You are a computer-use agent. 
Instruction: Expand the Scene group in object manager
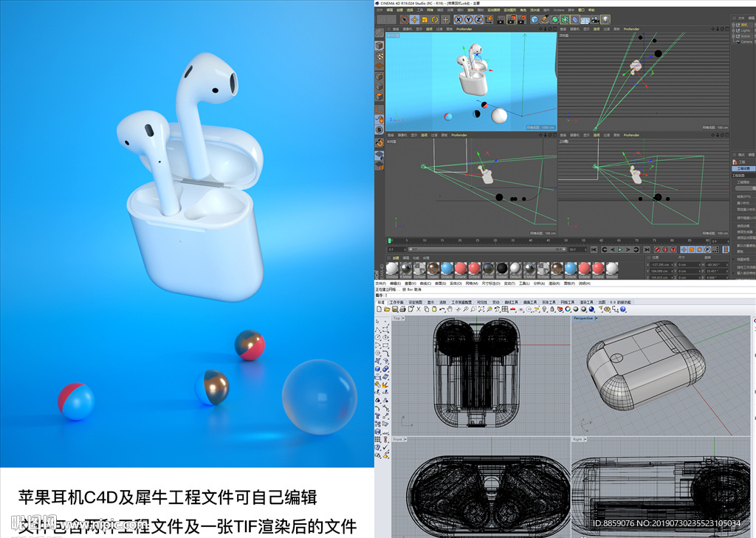pos(733,36)
